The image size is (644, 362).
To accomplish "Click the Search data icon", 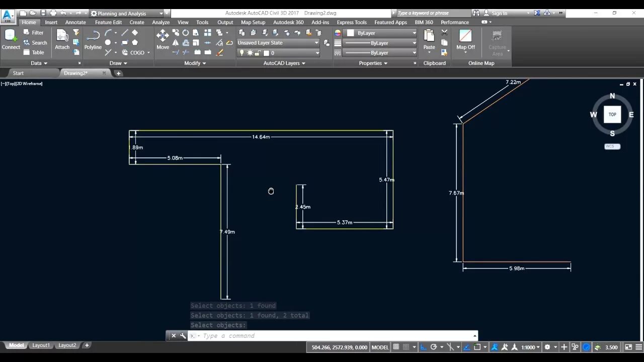I will [35, 43].
